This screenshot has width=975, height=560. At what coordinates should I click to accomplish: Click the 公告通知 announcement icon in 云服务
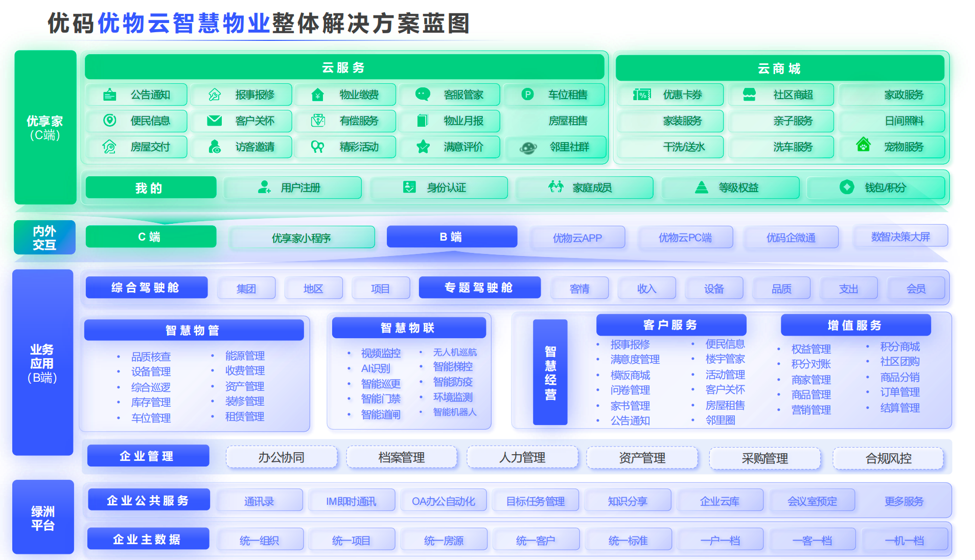click(109, 95)
